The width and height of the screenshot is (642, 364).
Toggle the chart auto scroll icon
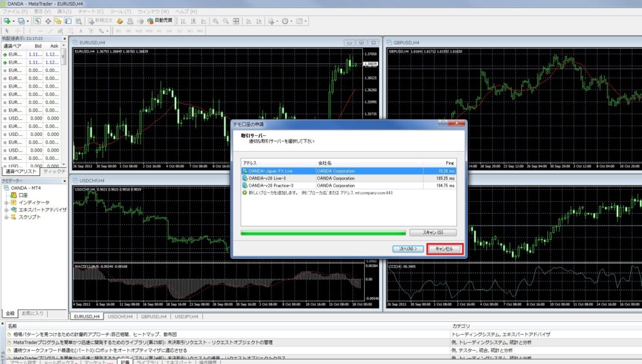(x=248, y=21)
